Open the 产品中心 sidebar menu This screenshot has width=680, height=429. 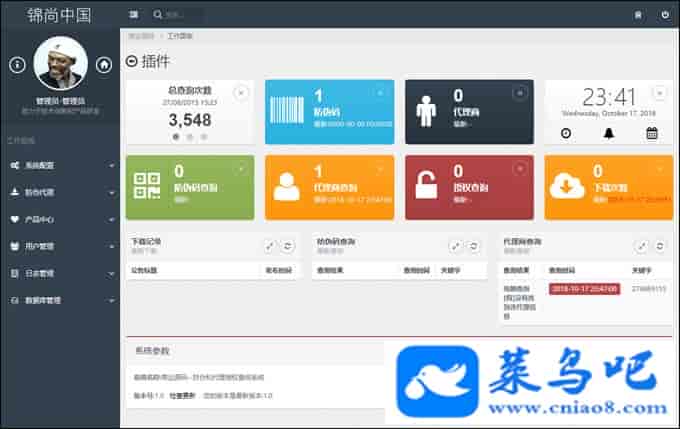tap(60, 219)
